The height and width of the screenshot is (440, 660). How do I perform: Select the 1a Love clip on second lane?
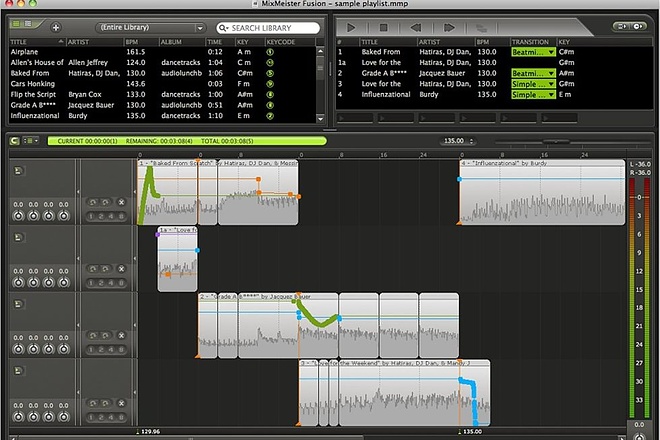(x=178, y=259)
